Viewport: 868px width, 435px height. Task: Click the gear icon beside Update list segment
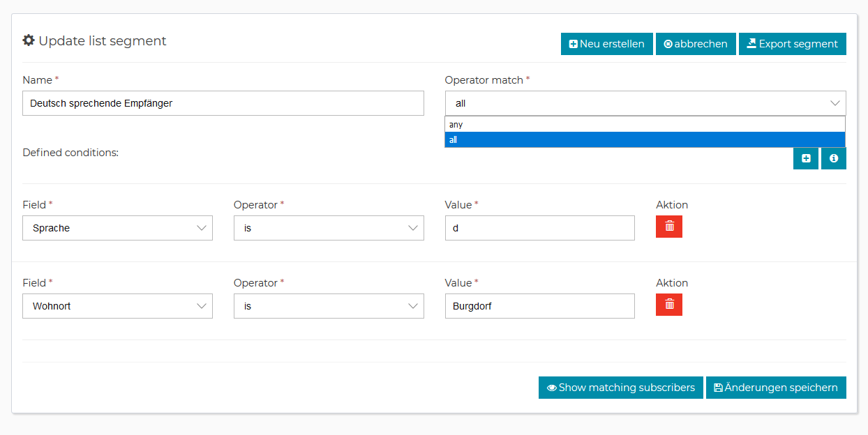[29, 40]
